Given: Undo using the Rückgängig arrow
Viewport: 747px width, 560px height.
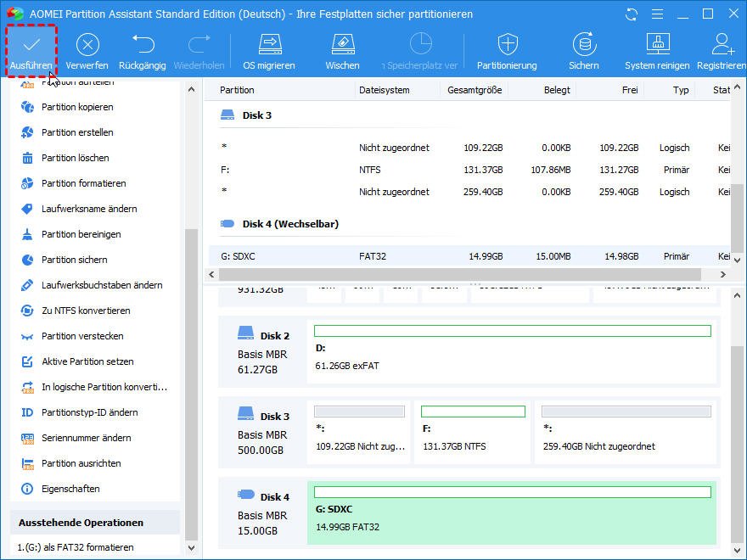Looking at the screenshot, I should click(142, 50).
